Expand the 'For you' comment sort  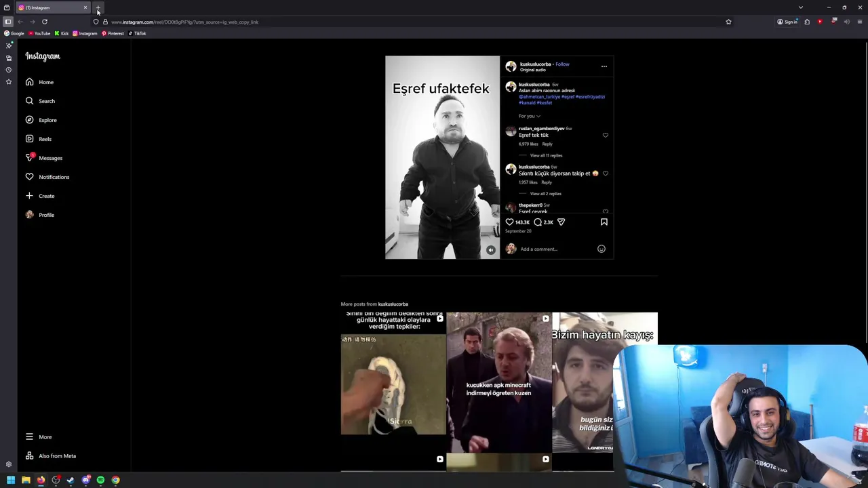coord(530,116)
